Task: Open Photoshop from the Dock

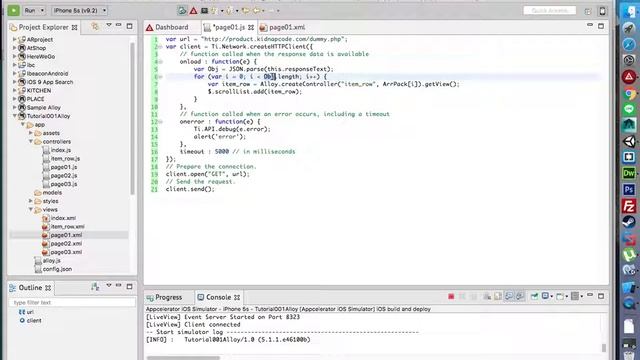Action: point(629,189)
